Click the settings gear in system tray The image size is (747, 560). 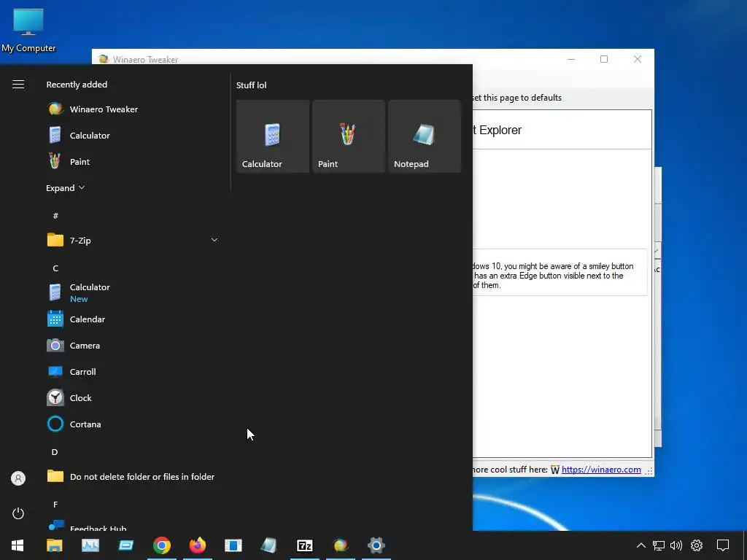[697, 545]
